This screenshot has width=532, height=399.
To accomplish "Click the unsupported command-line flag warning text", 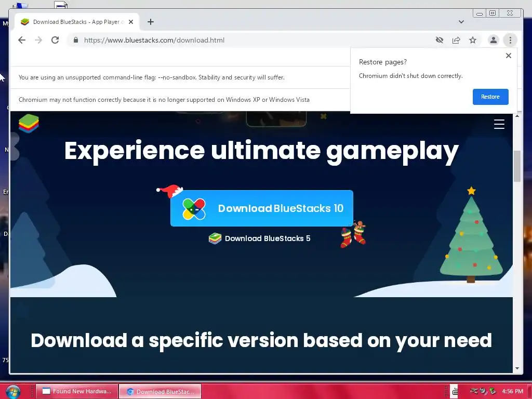I will coord(152,77).
